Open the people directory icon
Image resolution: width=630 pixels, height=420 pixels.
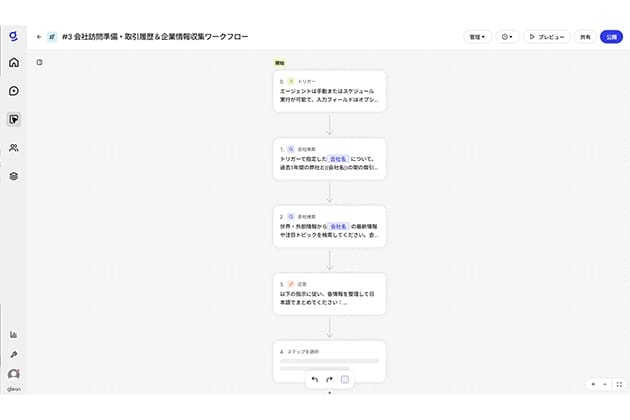pos(14,147)
